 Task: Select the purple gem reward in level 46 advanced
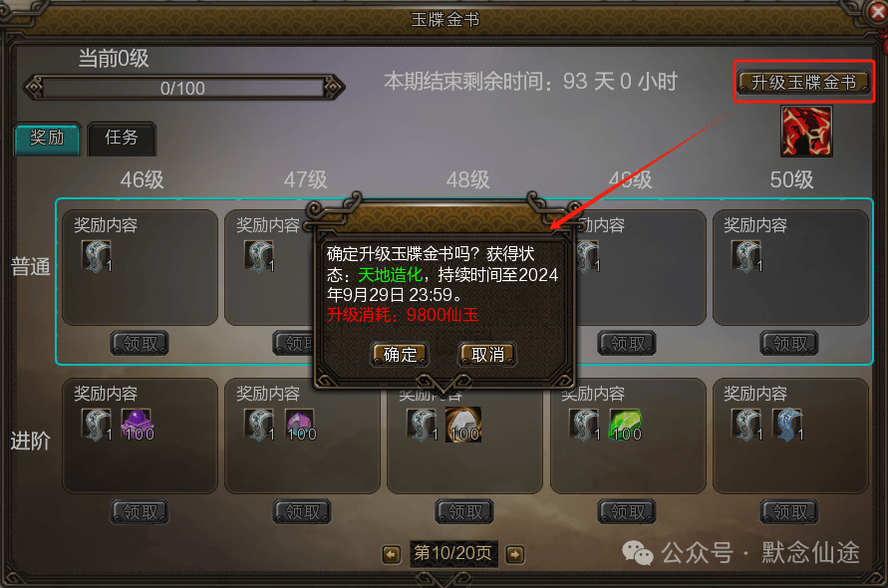click(137, 425)
